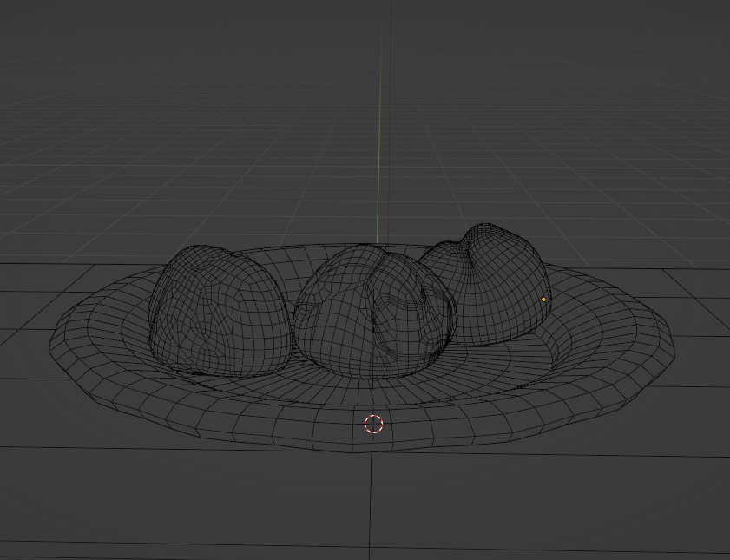
Task: Select the bottom edge loop of the plate
Action: pos(369,451)
